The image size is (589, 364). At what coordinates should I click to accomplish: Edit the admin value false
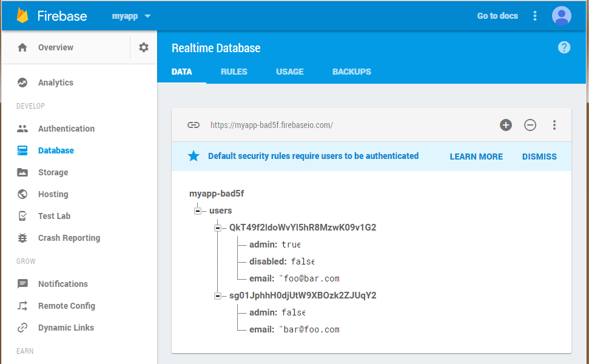point(293,312)
